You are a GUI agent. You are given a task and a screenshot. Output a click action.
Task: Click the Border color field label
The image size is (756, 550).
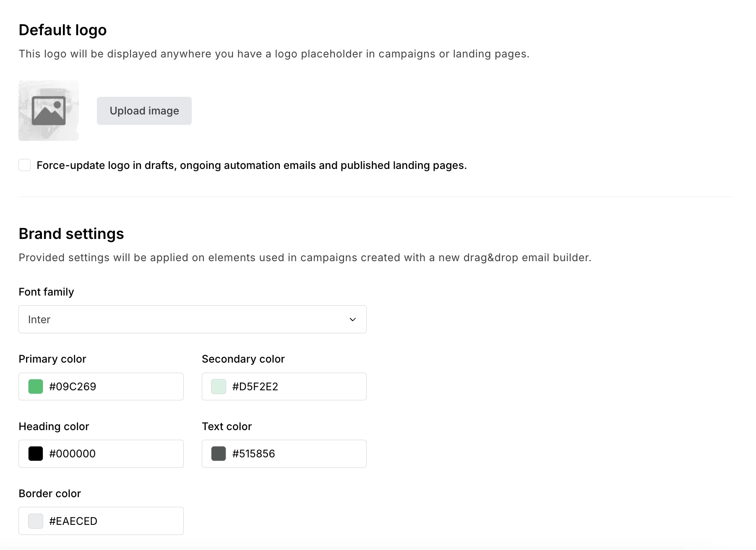point(50,493)
